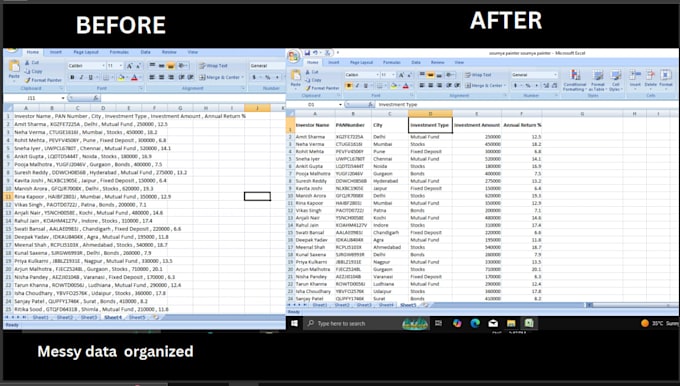Open number format General dropdown in BEFORE window

coord(267,66)
